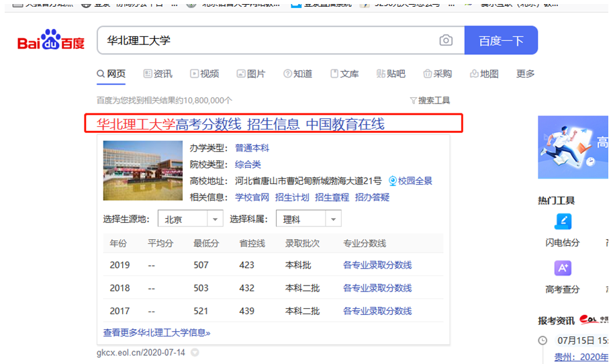Click the sidebar running-student banner image
This screenshot has height=364, width=611.
coord(573,147)
